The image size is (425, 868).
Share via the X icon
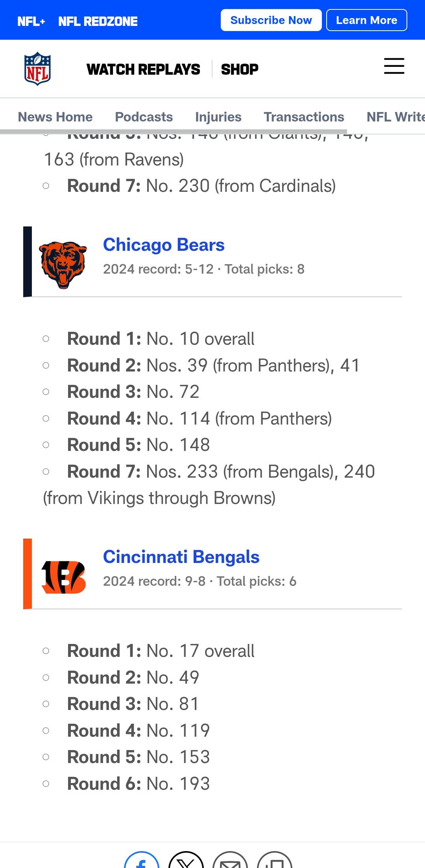(x=186, y=860)
